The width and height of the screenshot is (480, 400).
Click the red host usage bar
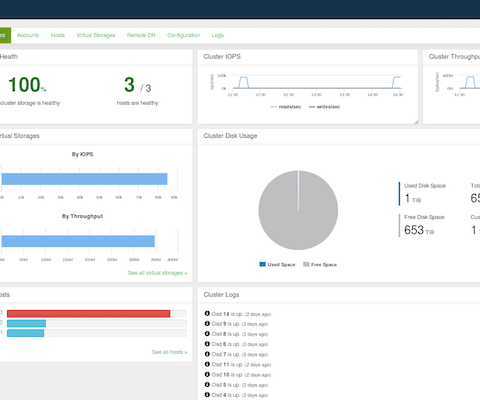coord(89,314)
